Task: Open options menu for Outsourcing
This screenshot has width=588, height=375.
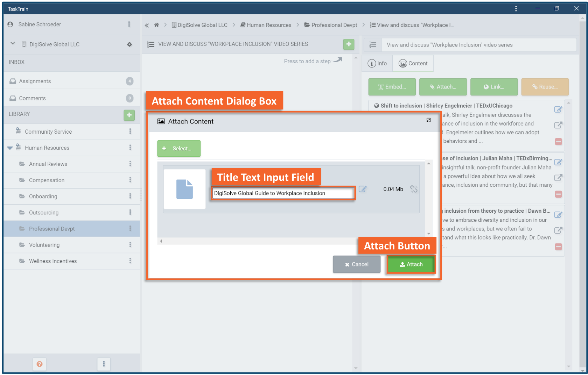Action: coord(130,212)
